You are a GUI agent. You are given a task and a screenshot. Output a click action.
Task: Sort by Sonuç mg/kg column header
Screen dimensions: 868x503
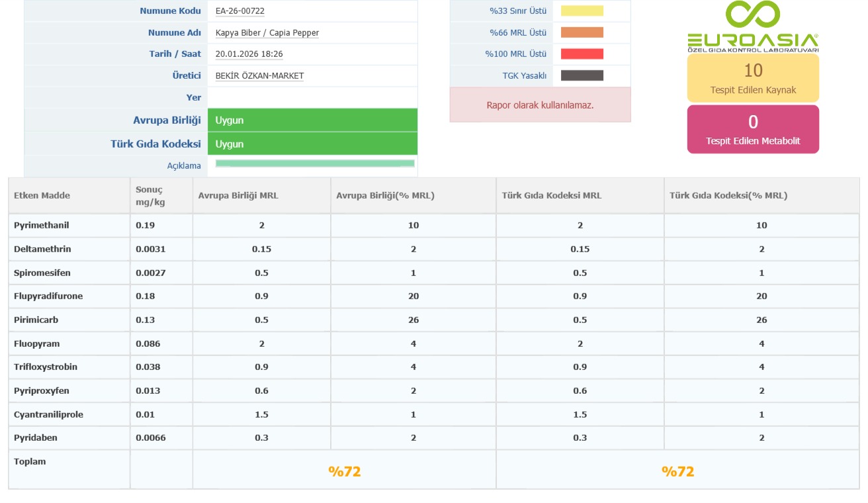(150, 195)
